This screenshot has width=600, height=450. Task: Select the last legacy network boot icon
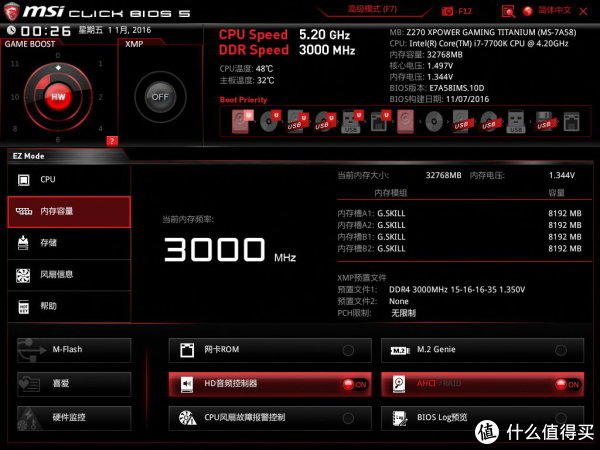[571, 122]
